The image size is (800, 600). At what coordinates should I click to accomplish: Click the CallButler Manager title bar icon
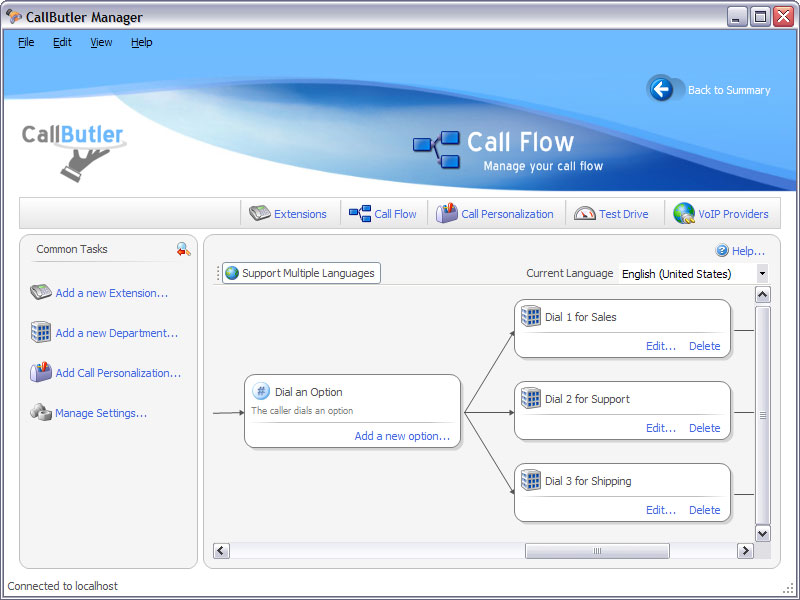point(14,16)
